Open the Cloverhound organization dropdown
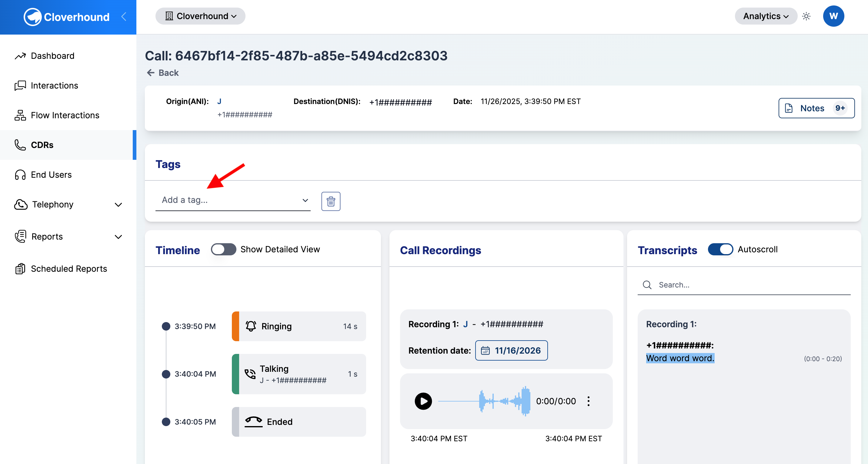This screenshot has height=464, width=868. tap(200, 16)
